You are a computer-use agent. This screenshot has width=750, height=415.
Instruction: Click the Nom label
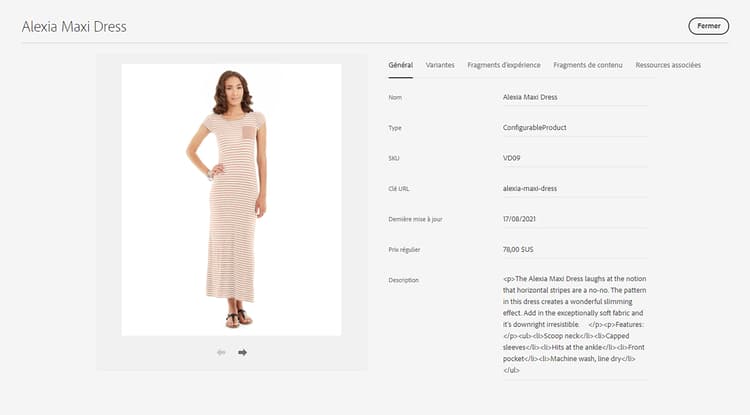point(395,98)
